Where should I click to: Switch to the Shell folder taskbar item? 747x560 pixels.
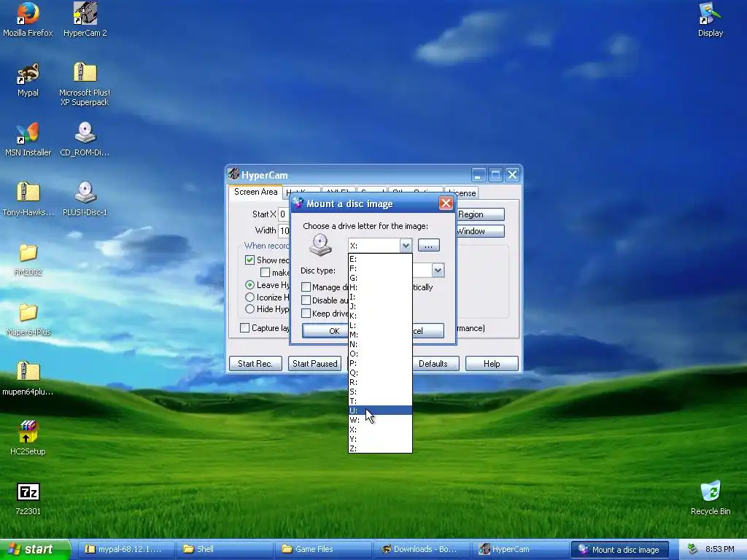[x=224, y=549]
